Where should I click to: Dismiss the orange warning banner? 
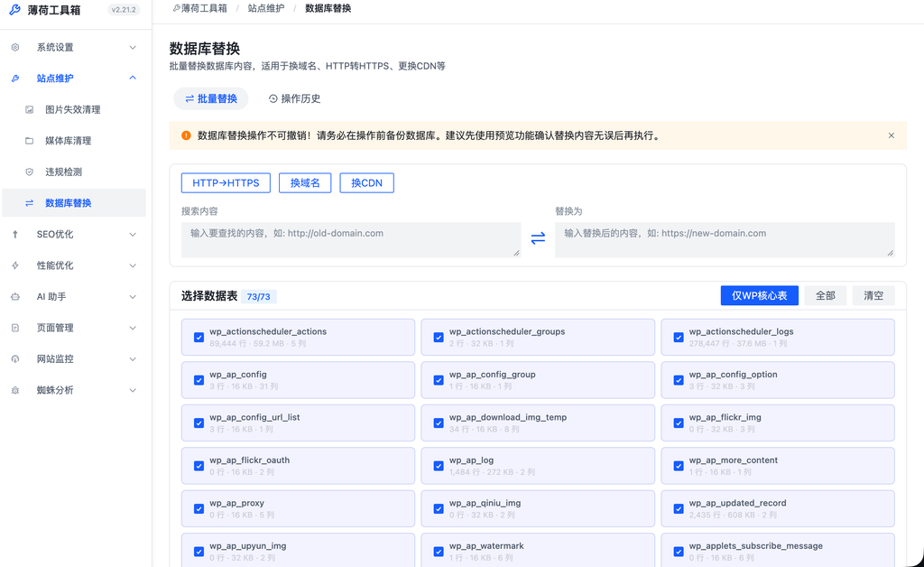click(x=891, y=135)
